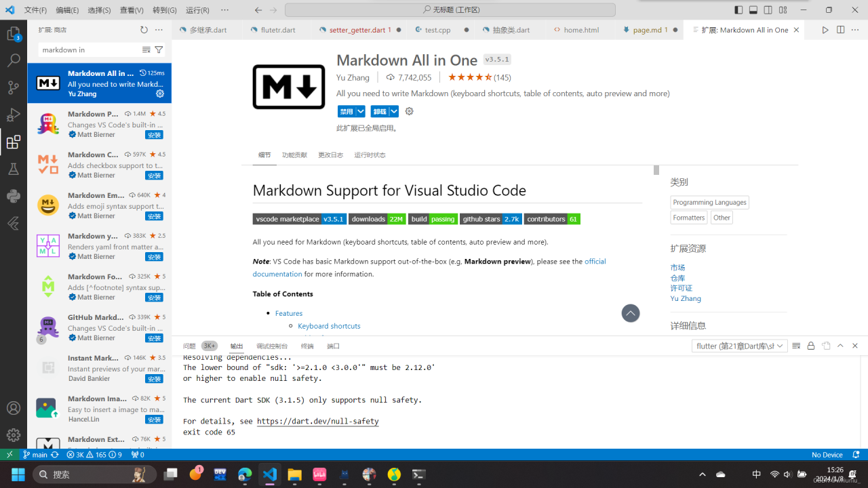Open output in editor icon
The width and height of the screenshot is (868, 488).
tap(826, 346)
